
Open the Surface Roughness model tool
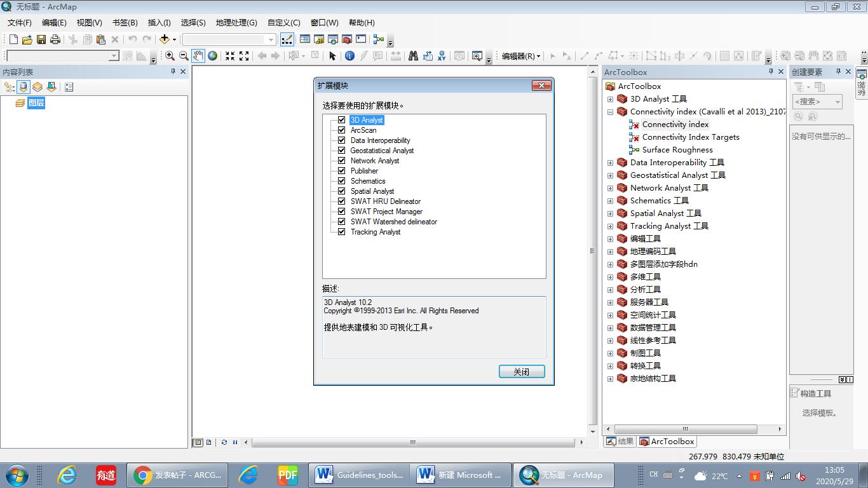click(677, 150)
